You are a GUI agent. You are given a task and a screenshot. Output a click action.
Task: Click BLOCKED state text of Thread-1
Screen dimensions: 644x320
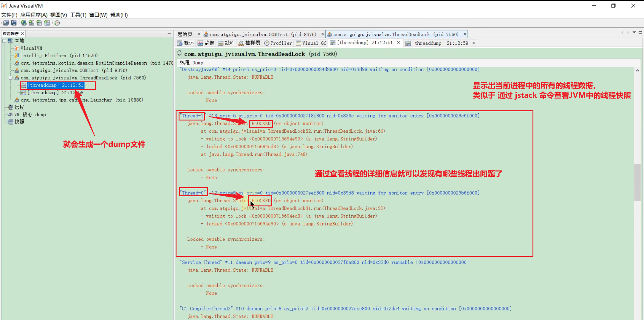[261, 123]
